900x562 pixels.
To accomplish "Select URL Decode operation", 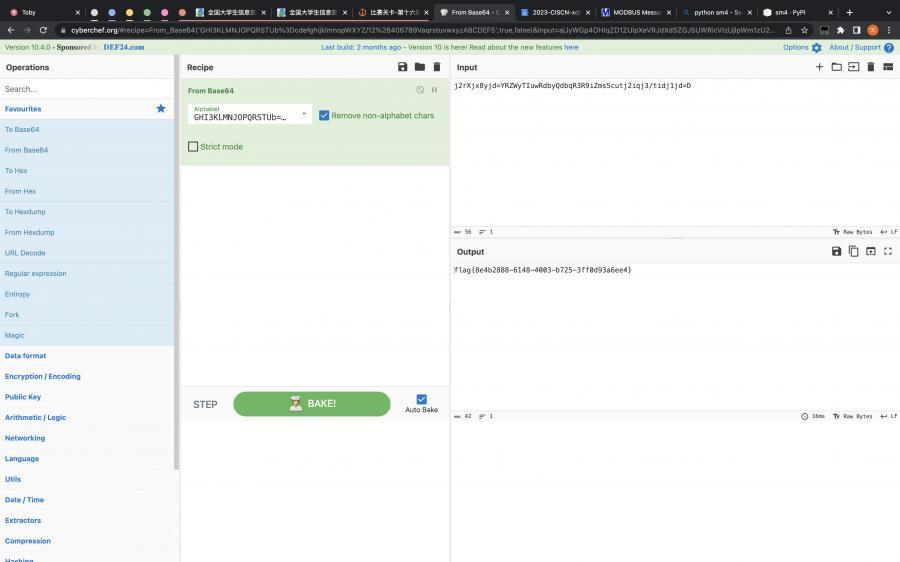I will pos(87,253).
